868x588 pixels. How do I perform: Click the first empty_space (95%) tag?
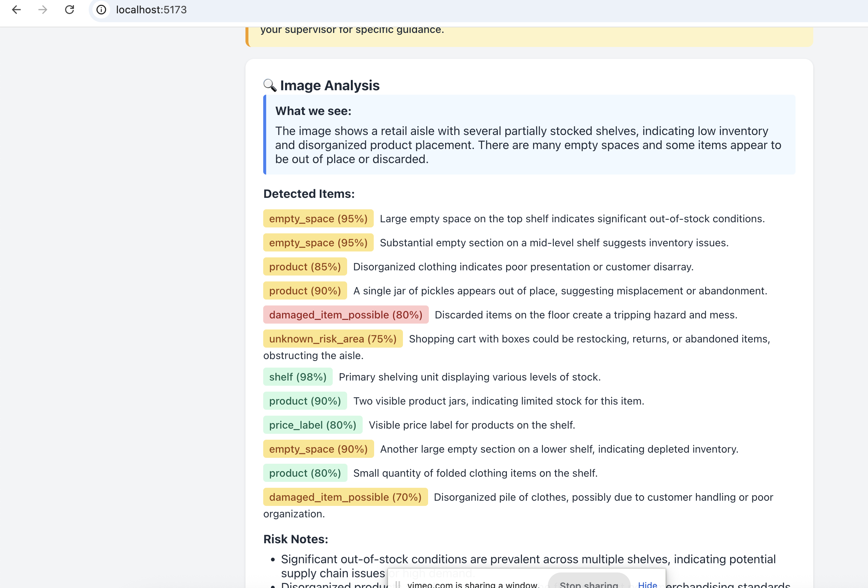click(318, 219)
